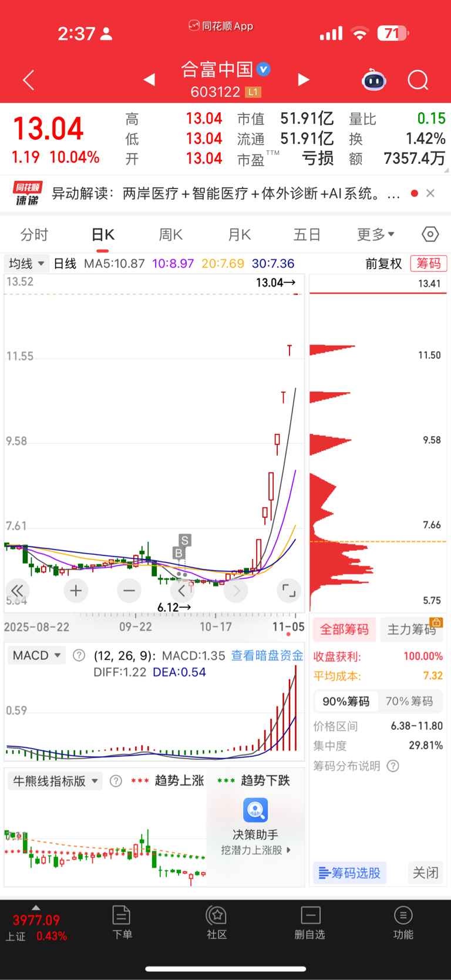Change 前复权 adjustment setting
Viewport: 451px width, 980px height.
[x=383, y=264]
